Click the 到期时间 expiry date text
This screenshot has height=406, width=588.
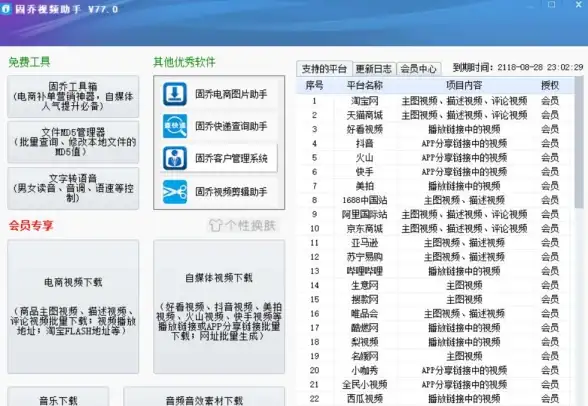tap(518, 67)
